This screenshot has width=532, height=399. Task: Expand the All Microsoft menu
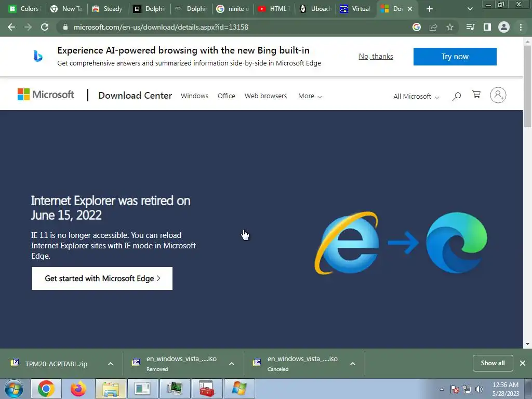click(x=416, y=96)
